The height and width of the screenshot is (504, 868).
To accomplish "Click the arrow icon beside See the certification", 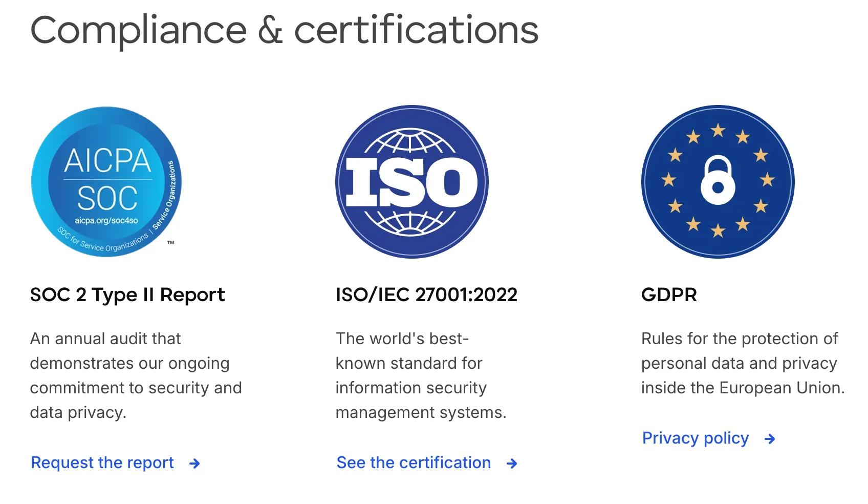I will (x=512, y=464).
